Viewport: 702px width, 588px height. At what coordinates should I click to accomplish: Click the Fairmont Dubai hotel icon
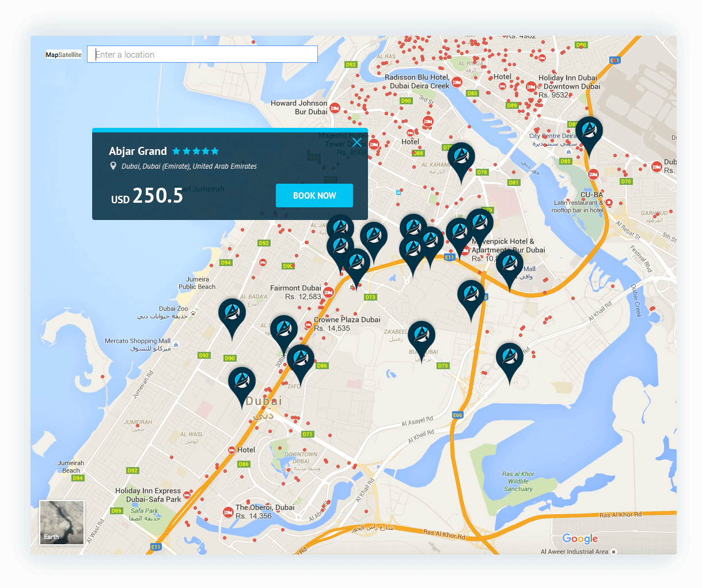pyautogui.click(x=329, y=292)
